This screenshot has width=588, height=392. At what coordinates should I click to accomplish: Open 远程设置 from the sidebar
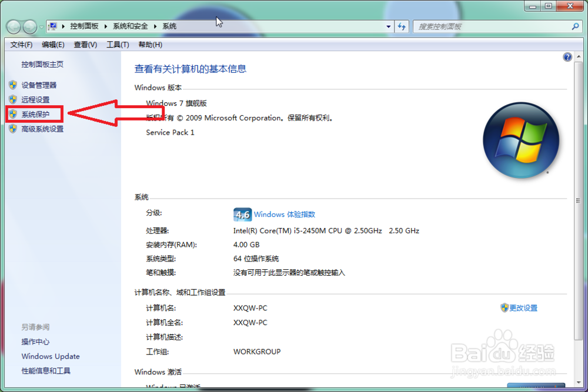click(36, 100)
